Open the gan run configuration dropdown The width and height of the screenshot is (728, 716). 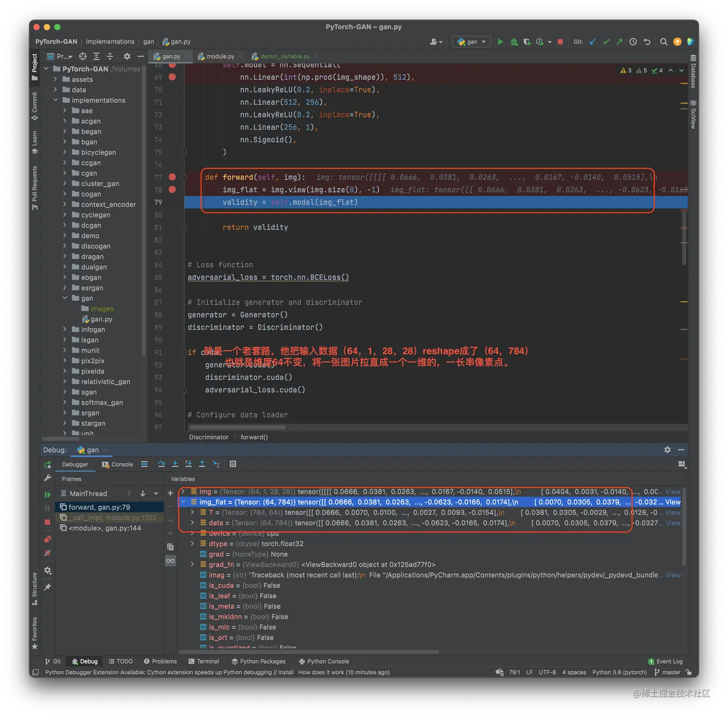click(x=471, y=42)
